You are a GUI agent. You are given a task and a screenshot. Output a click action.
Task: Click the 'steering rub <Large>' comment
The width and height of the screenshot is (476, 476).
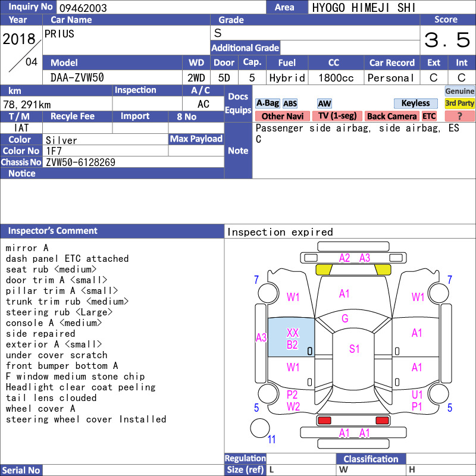click(x=59, y=312)
